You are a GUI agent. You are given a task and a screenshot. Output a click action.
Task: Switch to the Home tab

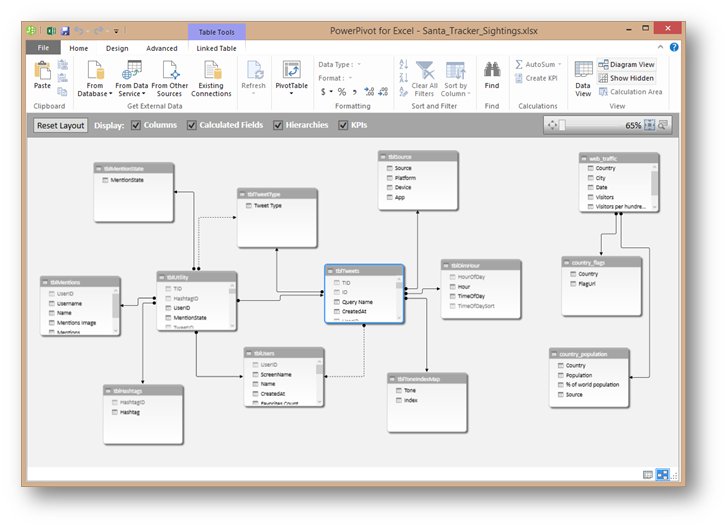(78, 48)
